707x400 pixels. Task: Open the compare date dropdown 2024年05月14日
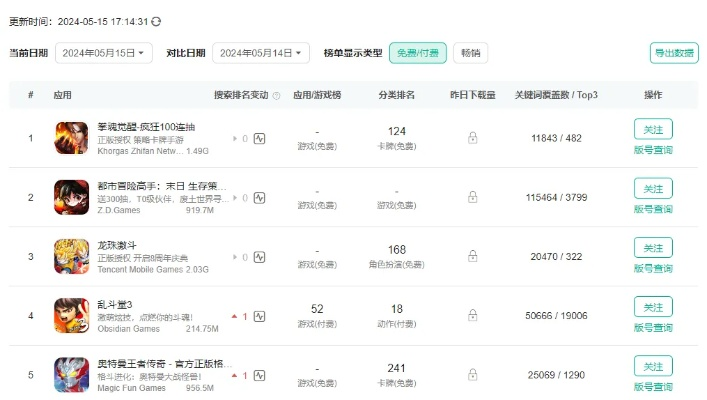click(x=261, y=53)
